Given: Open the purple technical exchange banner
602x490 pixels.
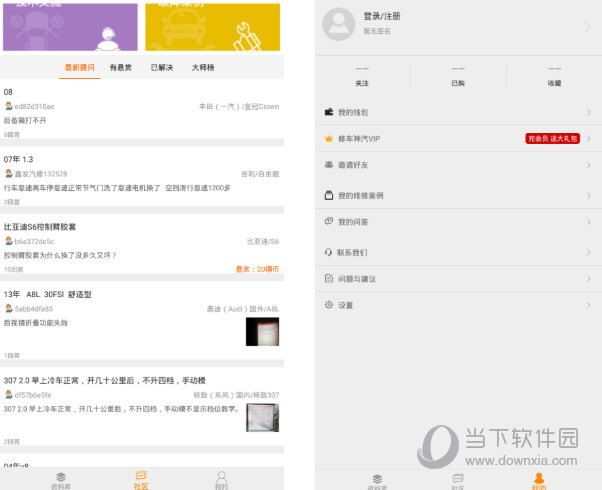Looking at the screenshot, I should tap(70, 26).
